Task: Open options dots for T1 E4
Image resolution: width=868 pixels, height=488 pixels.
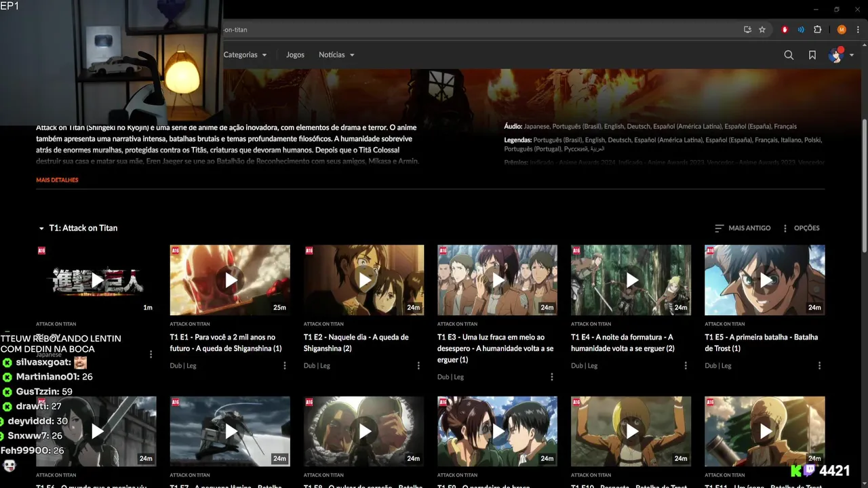Action: coord(686,365)
